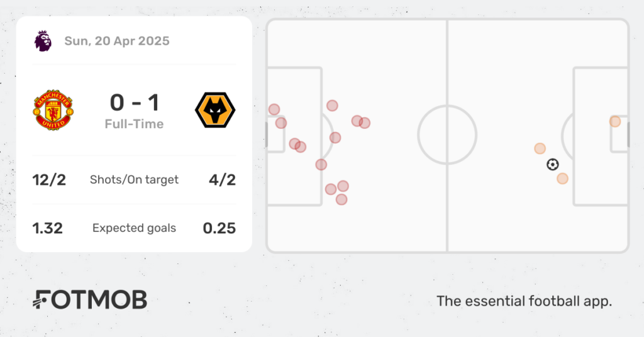Select Wolves shot marker inside six-yard box
The image size is (644, 337).
coord(615,121)
